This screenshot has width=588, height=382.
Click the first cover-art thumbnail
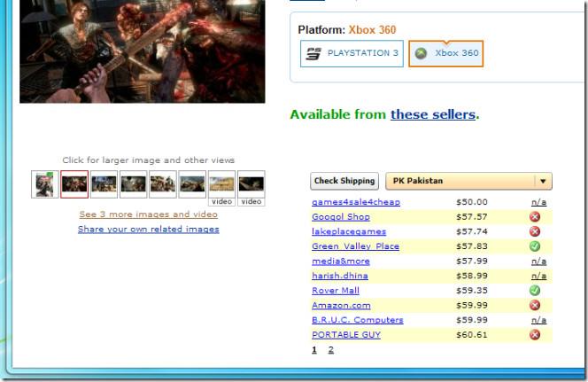tap(44, 184)
